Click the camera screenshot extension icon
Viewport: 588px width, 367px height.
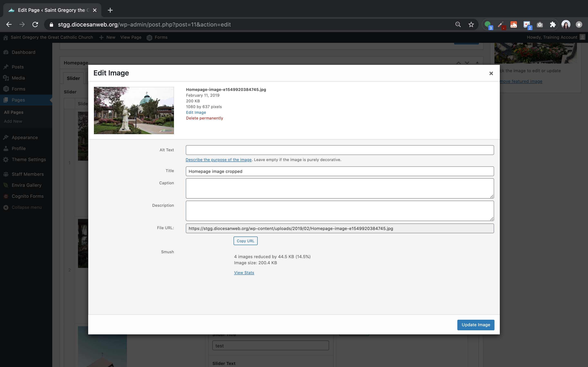(x=540, y=24)
